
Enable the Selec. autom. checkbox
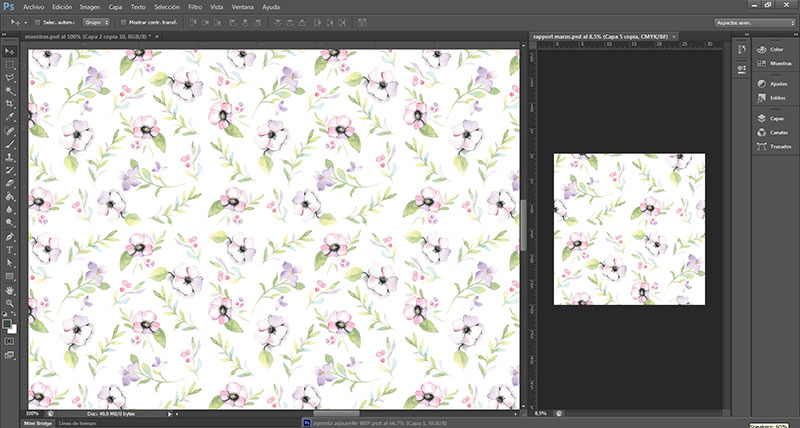coord(37,22)
